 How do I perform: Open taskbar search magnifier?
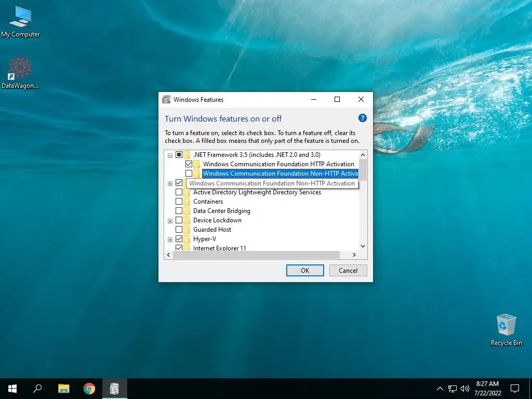point(37,389)
